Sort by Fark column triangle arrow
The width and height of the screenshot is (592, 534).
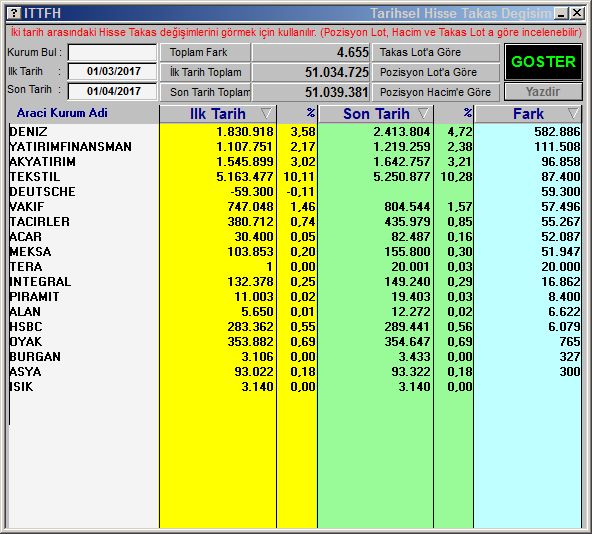point(573,113)
